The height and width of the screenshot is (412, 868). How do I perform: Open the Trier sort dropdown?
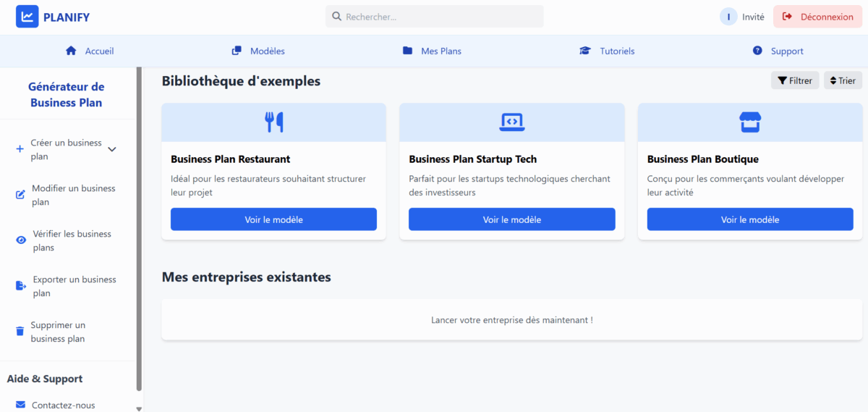click(x=843, y=80)
